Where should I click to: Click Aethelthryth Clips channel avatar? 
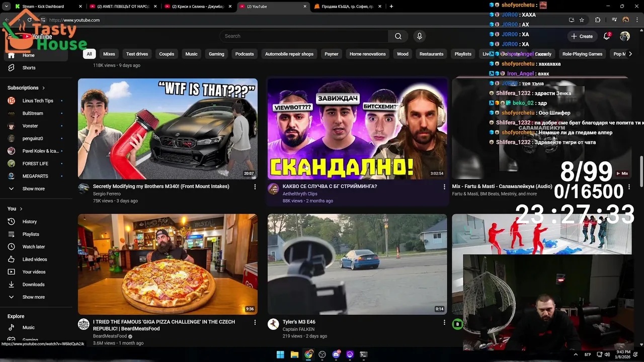[273, 189]
